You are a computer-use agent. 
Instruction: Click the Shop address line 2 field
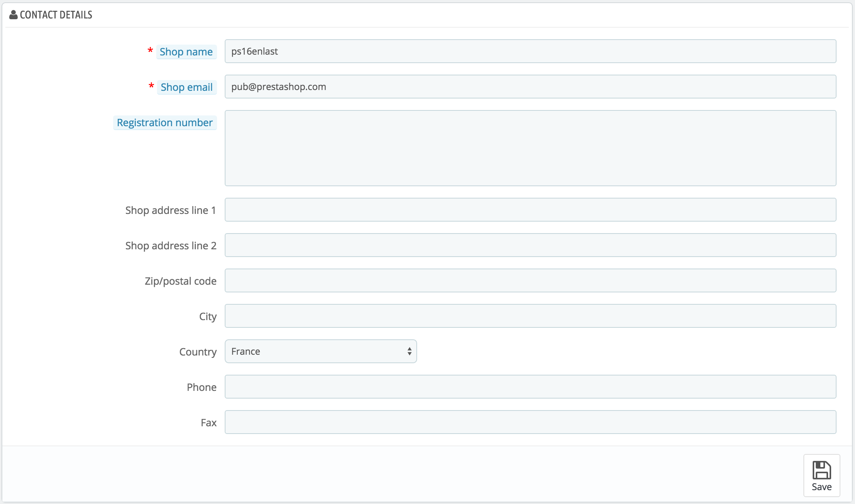coord(530,245)
